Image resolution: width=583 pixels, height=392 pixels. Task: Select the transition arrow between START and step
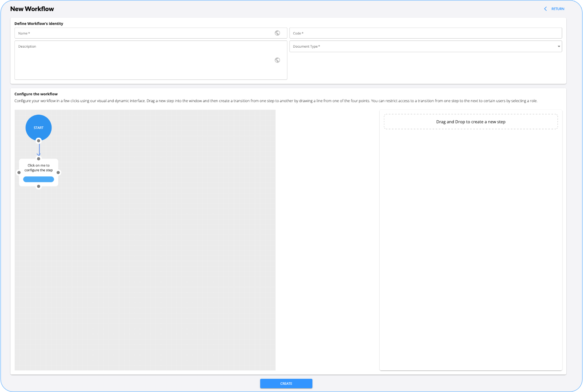[39, 150]
